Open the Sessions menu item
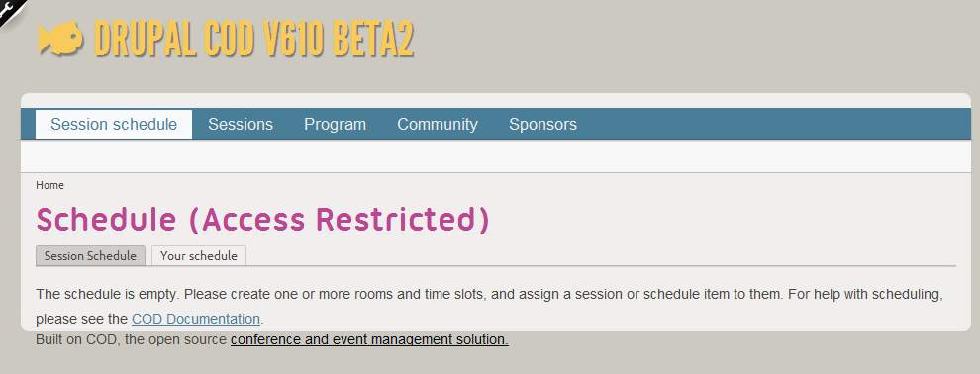 pyautogui.click(x=241, y=125)
